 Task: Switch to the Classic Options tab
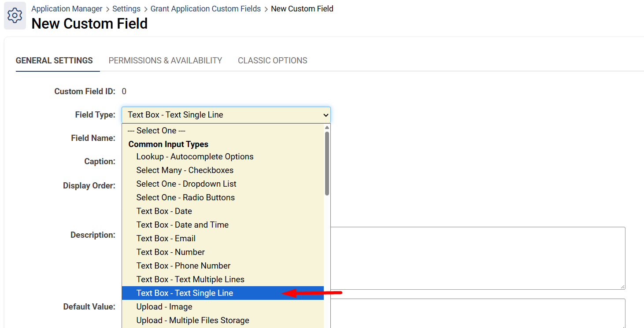click(273, 61)
